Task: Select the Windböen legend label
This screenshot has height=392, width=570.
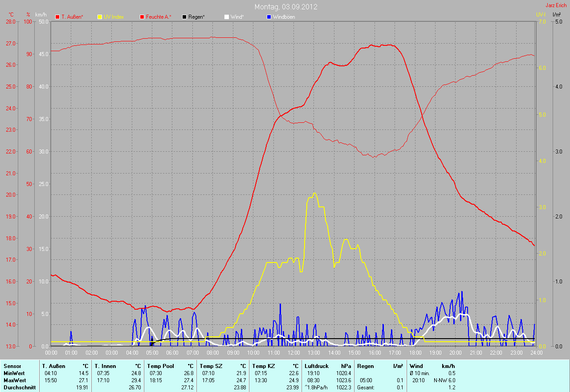Action: 284,17
